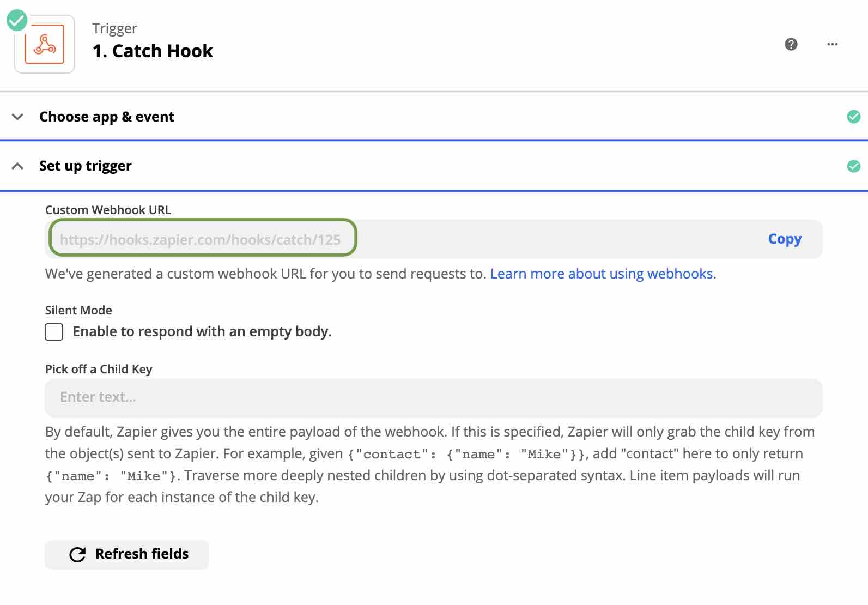This screenshot has width=868, height=605.
Task: Click the 1. Catch Hook title
Action: (153, 51)
